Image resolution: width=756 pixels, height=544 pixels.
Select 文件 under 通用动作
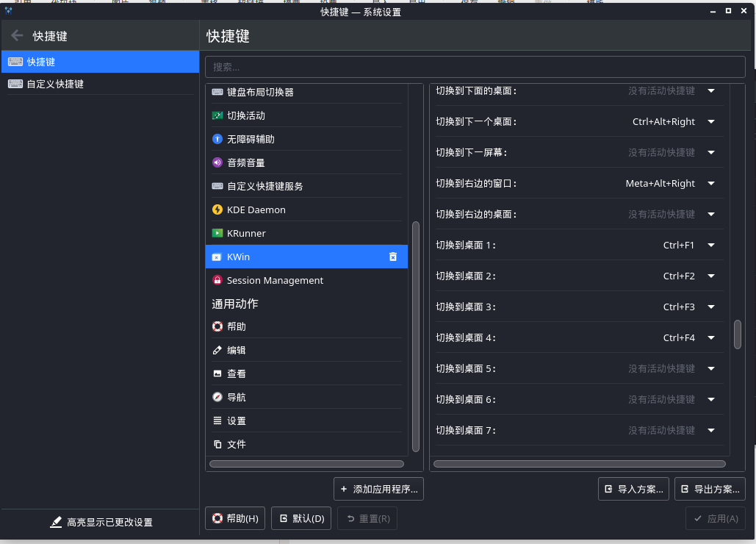click(x=216, y=444)
